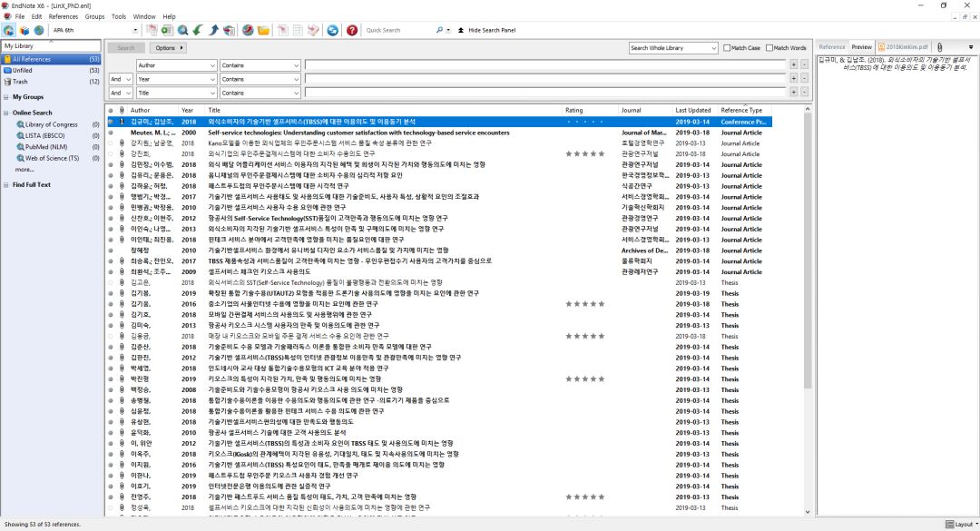Collapse the My Groups section
Image resolution: width=980 pixels, height=531 pixels.
pos(5,97)
